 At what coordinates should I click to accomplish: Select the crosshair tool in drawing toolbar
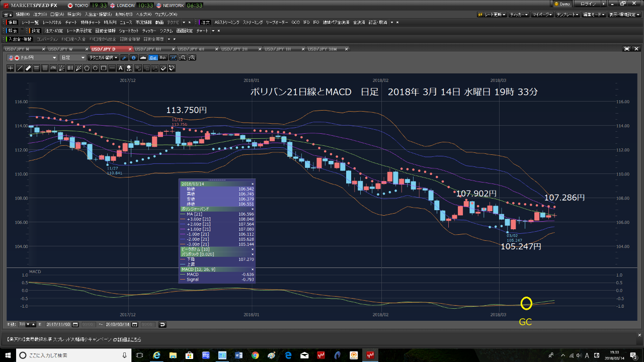(x=10, y=68)
